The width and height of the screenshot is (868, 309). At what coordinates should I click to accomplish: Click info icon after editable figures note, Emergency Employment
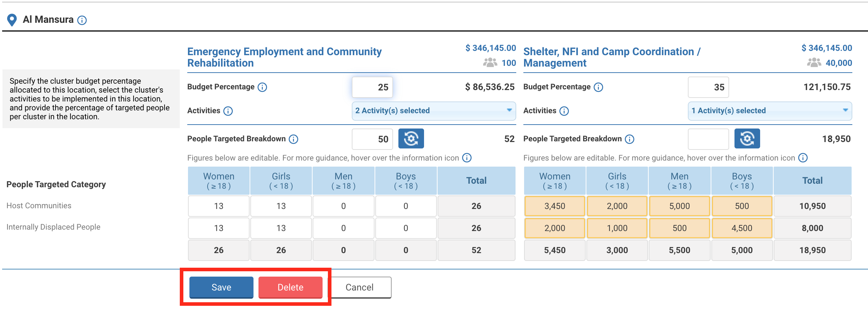coord(467,158)
